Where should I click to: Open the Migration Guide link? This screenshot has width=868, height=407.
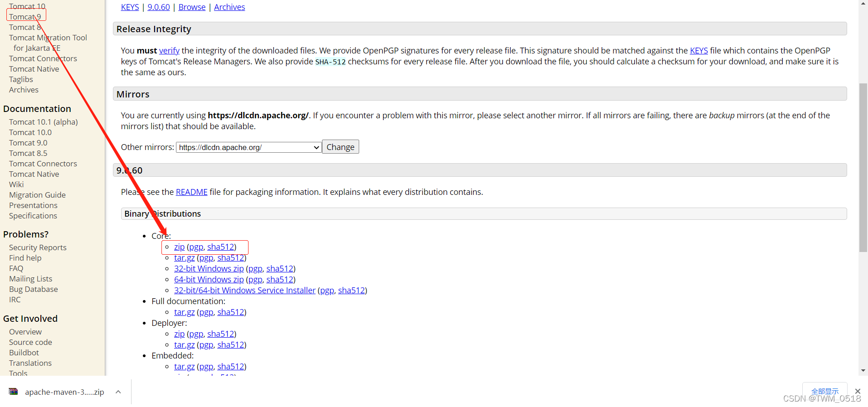point(37,195)
